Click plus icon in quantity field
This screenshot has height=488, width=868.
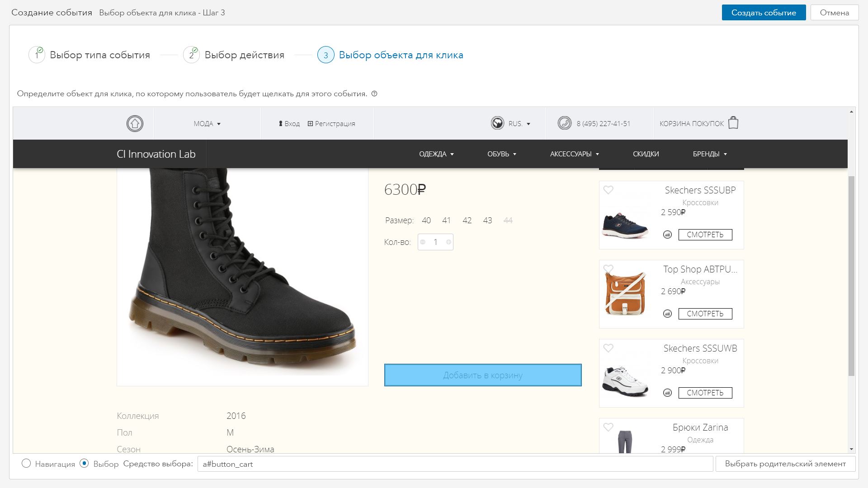[448, 242]
